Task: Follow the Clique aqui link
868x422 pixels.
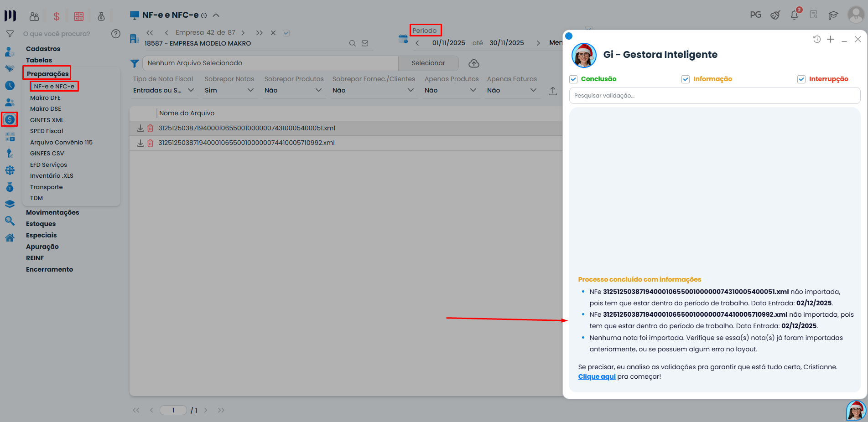Action: coord(596,376)
